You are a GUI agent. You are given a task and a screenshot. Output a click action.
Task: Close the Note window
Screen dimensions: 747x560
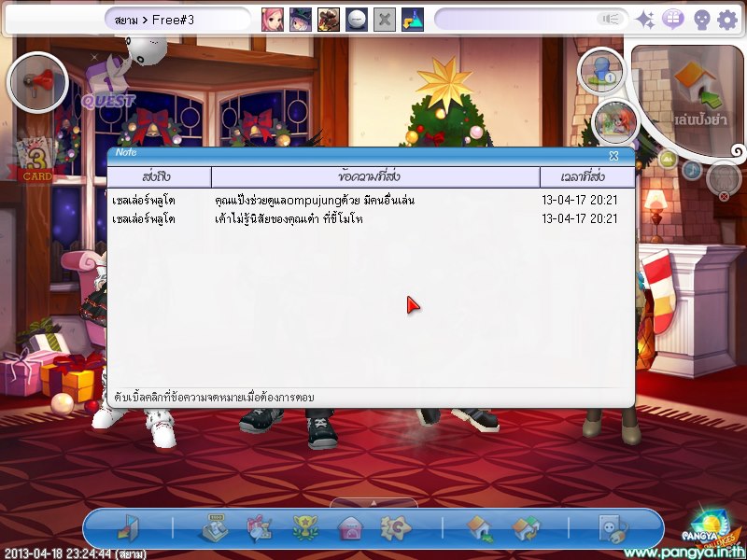(x=613, y=156)
